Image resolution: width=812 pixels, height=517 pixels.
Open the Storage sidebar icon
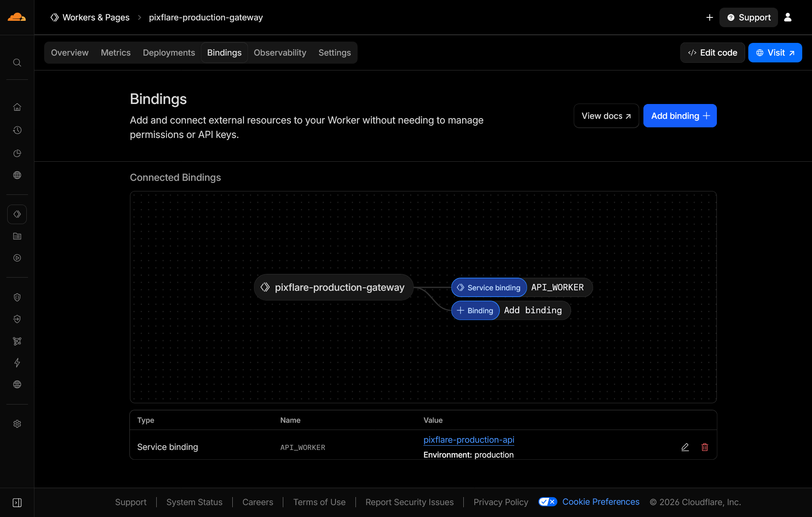point(17,236)
